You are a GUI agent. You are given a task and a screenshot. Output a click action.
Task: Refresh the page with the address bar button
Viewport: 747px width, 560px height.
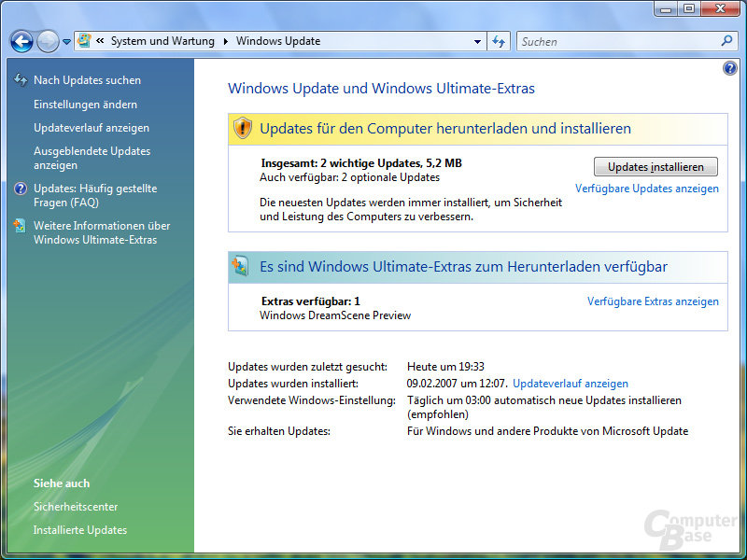point(499,41)
